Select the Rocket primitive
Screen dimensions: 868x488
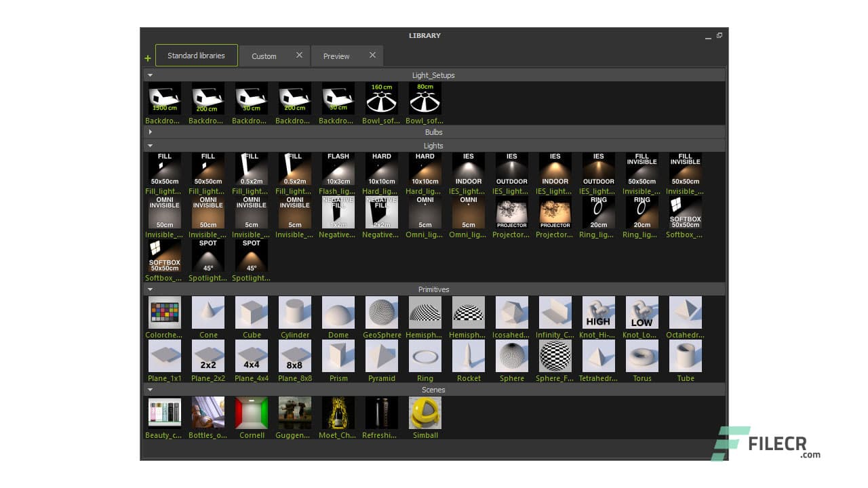pos(468,355)
